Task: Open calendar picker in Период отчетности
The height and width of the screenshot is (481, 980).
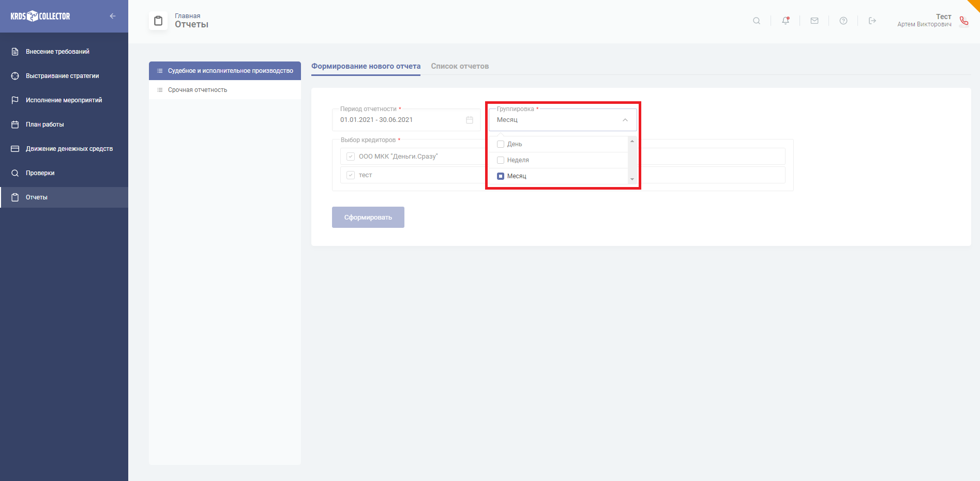Action: [x=470, y=120]
